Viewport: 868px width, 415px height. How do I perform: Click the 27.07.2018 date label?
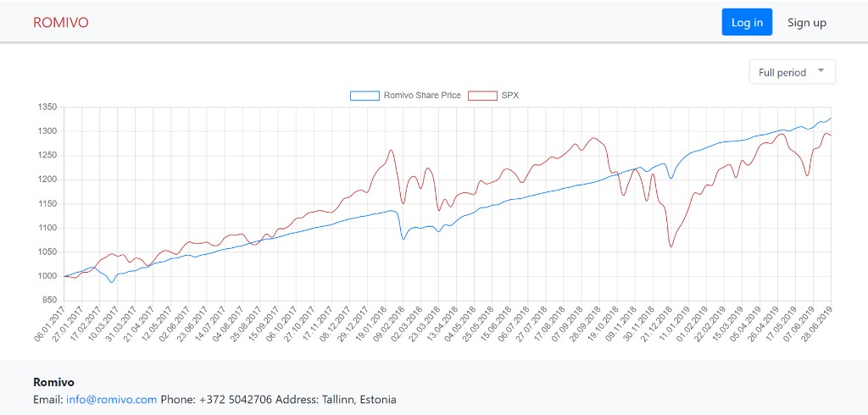click(x=531, y=324)
